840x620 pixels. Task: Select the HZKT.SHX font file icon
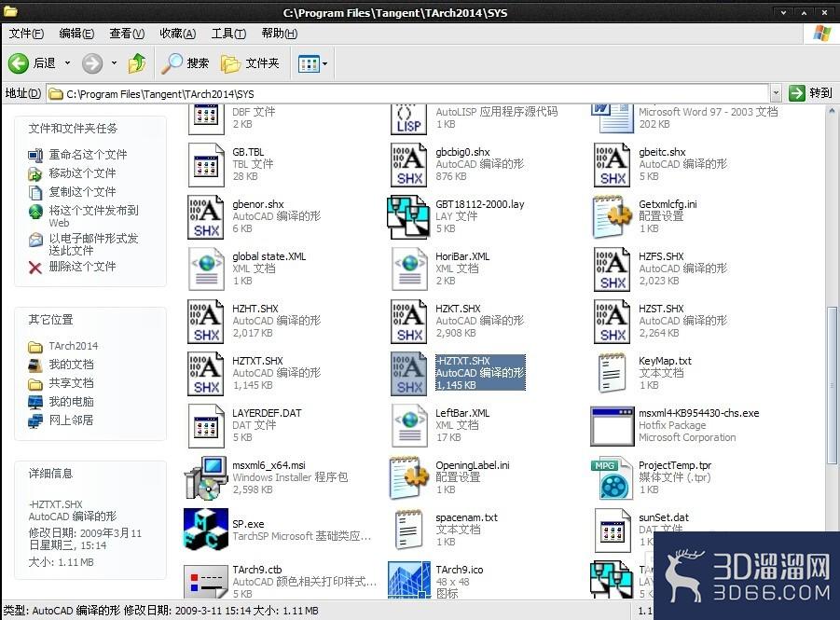(x=409, y=321)
